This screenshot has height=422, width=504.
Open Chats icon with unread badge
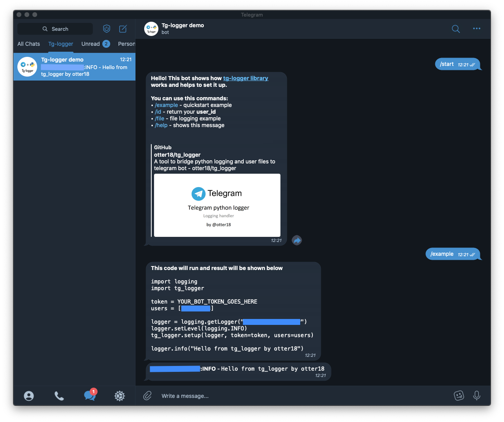(90, 395)
